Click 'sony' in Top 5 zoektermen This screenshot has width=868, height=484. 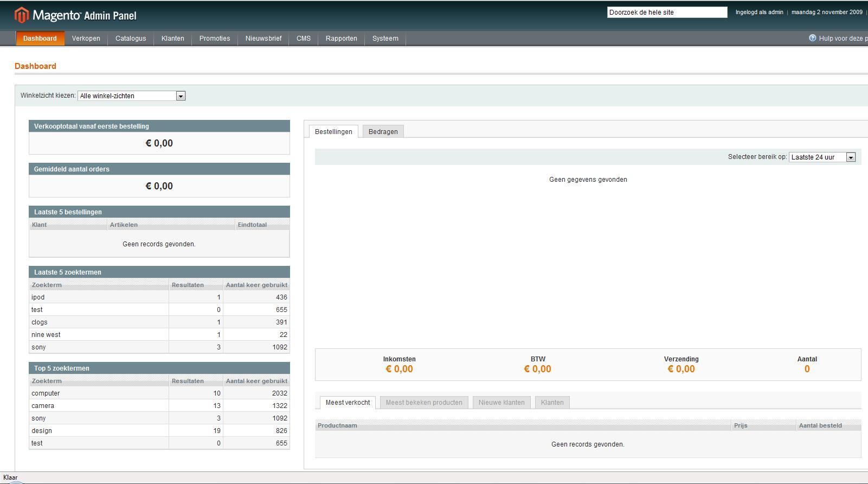(x=159, y=418)
